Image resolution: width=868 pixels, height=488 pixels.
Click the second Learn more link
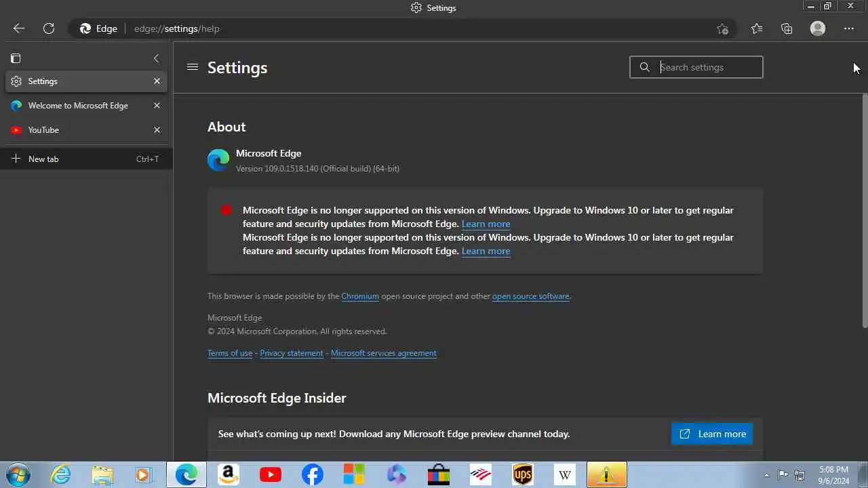point(486,251)
